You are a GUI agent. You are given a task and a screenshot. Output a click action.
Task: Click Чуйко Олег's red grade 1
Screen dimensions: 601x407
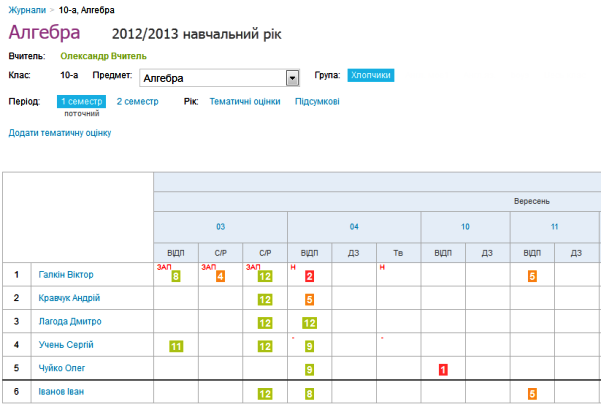pyautogui.click(x=443, y=370)
